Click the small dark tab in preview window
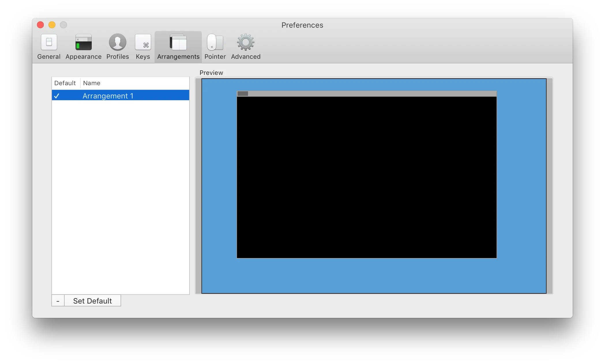 click(x=243, y=94)
